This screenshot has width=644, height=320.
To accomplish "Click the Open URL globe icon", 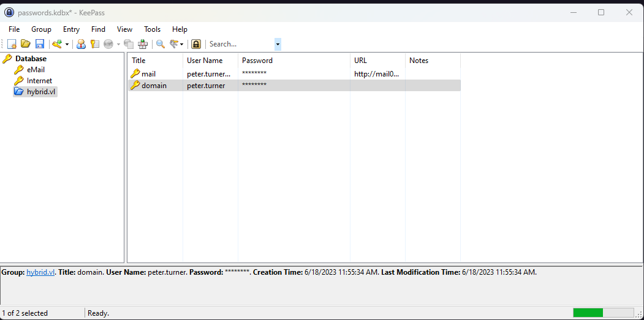I will pyautogui.click(x=108, y=44).
